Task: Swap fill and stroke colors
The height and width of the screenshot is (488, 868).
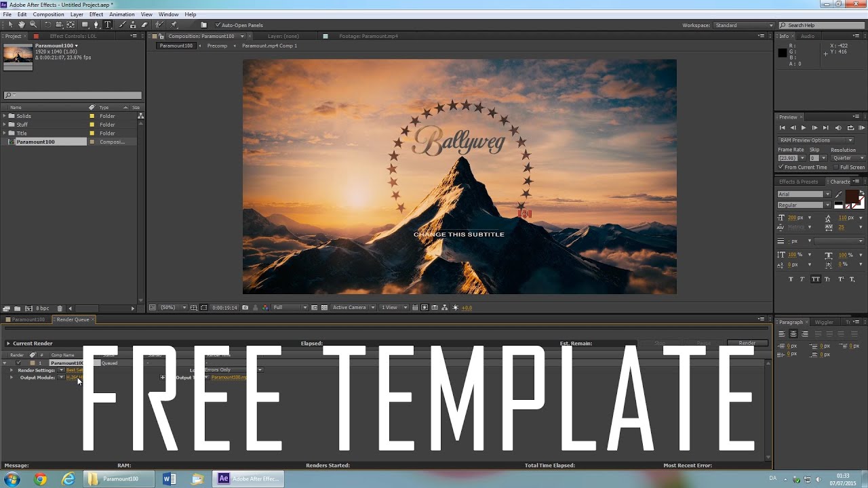Action: coord(862,192)
